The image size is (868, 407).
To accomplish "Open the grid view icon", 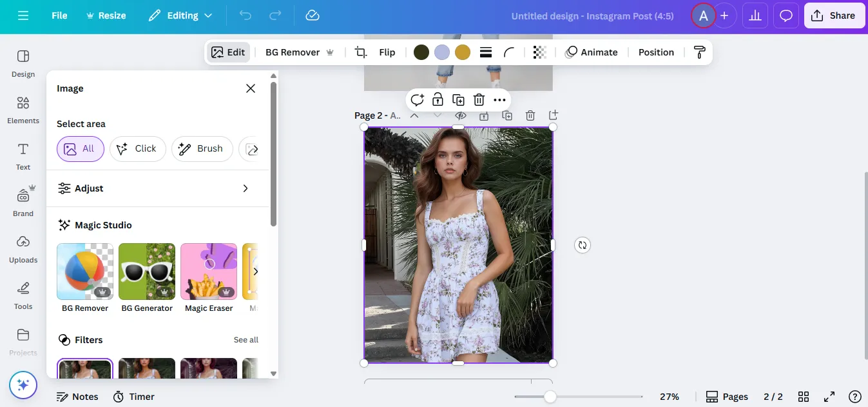I will click(804, 397).
